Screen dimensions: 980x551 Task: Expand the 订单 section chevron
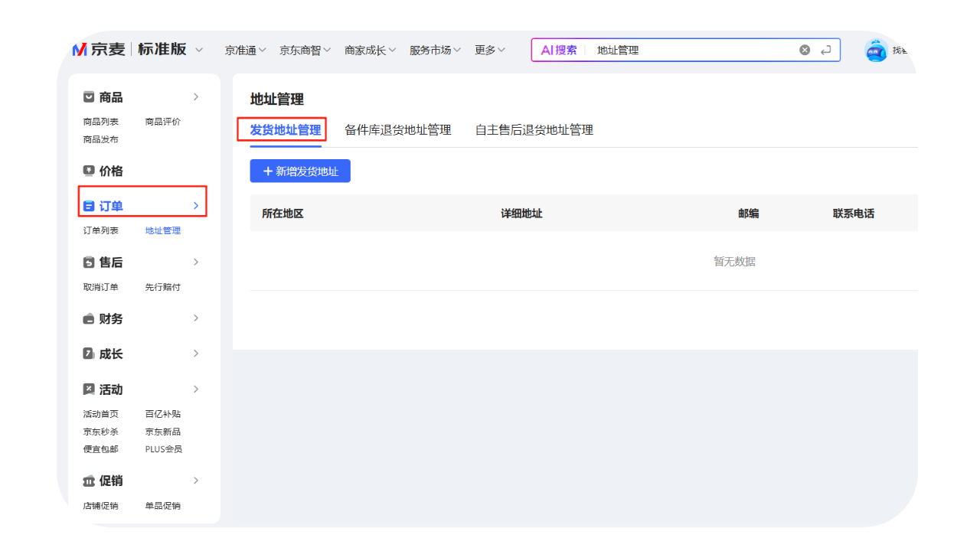click(x=196, y=206)
